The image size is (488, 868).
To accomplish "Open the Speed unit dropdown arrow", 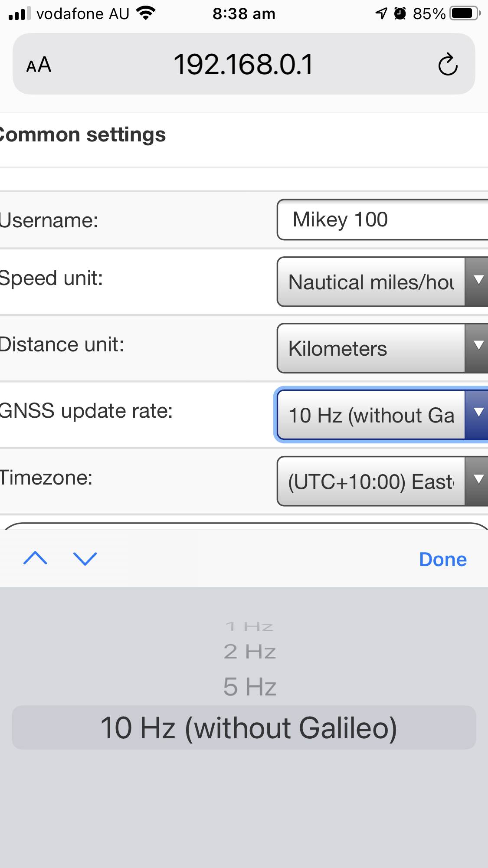I will pyautogui.click(x=477, y=281).
